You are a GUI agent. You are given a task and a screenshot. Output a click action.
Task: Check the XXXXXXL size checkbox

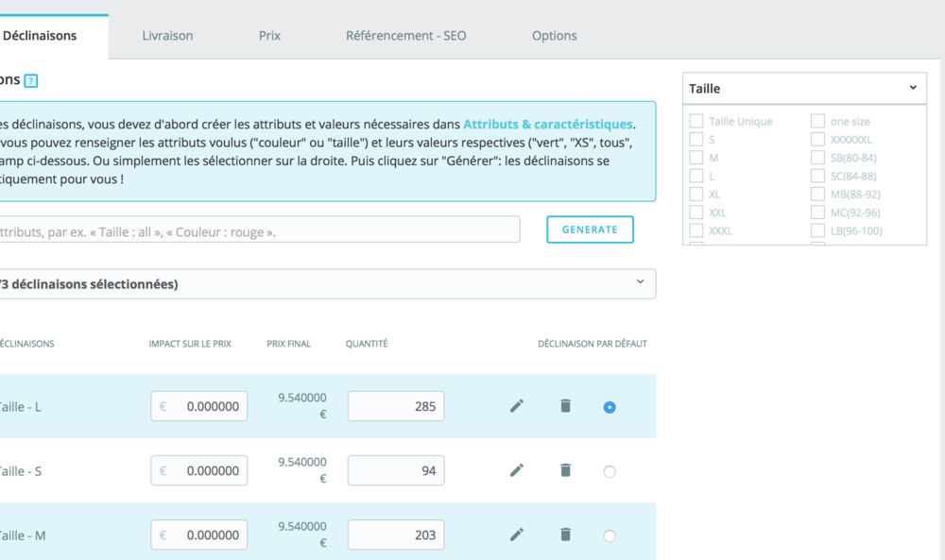pos(817,139)
